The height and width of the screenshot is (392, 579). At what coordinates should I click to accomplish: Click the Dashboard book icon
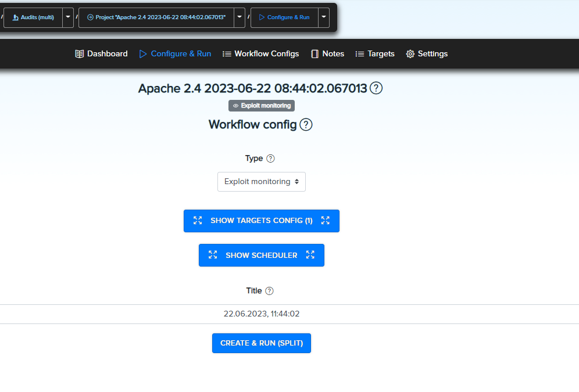click(79, 53)
